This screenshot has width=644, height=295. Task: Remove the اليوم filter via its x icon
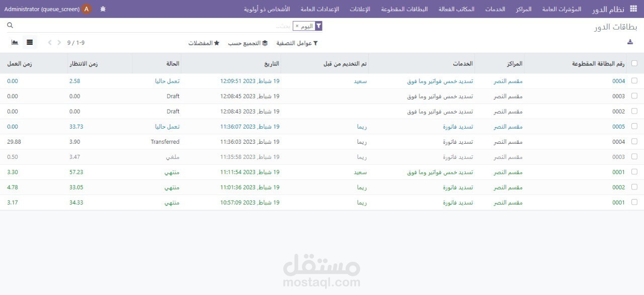296,26
